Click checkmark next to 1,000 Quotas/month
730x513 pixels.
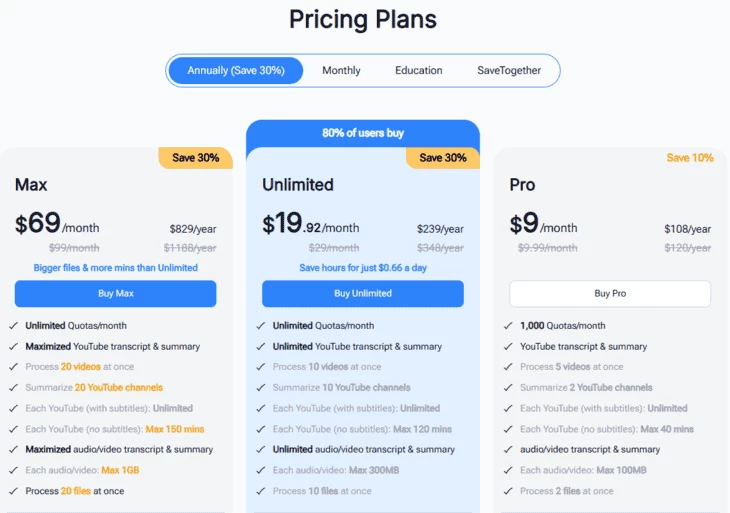508,326
